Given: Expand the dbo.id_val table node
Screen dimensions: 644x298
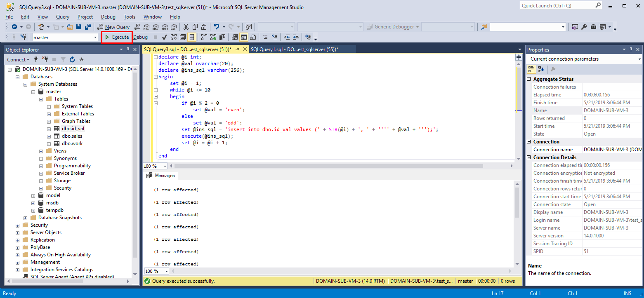Looking at the screenshot, I should [x=49, y=129].
